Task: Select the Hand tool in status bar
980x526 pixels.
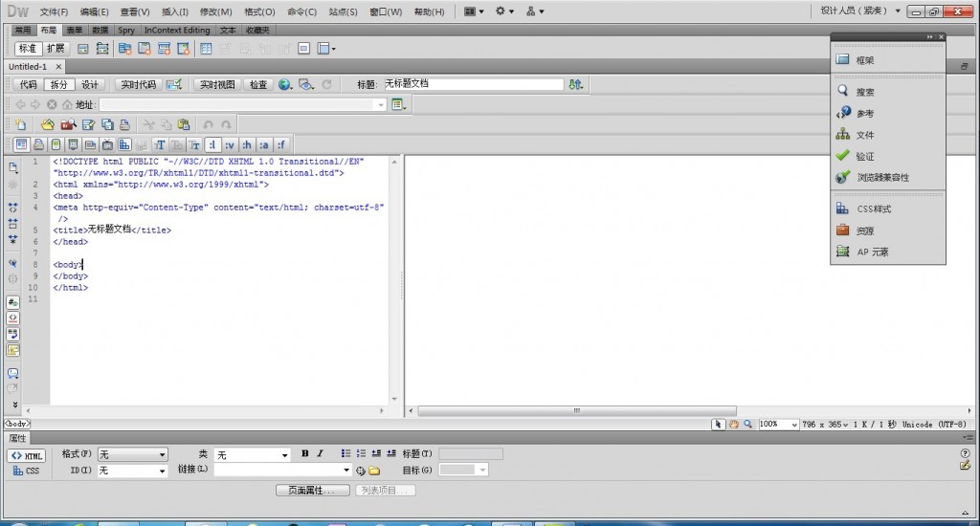Action: tap(733, 425)
